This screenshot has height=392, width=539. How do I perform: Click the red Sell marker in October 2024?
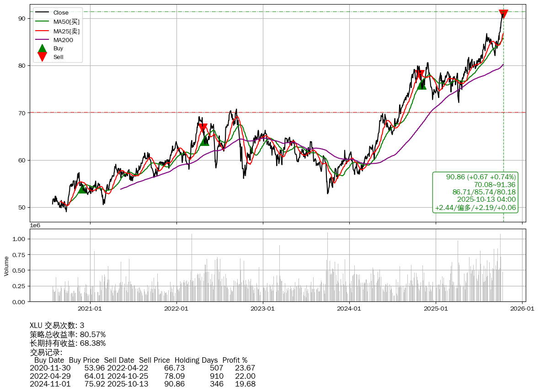tap(420, 75)
